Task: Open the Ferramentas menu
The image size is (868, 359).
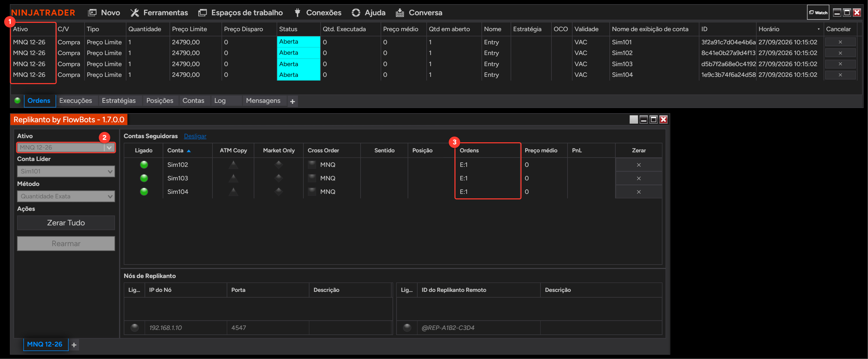Action: click(159, 12)
